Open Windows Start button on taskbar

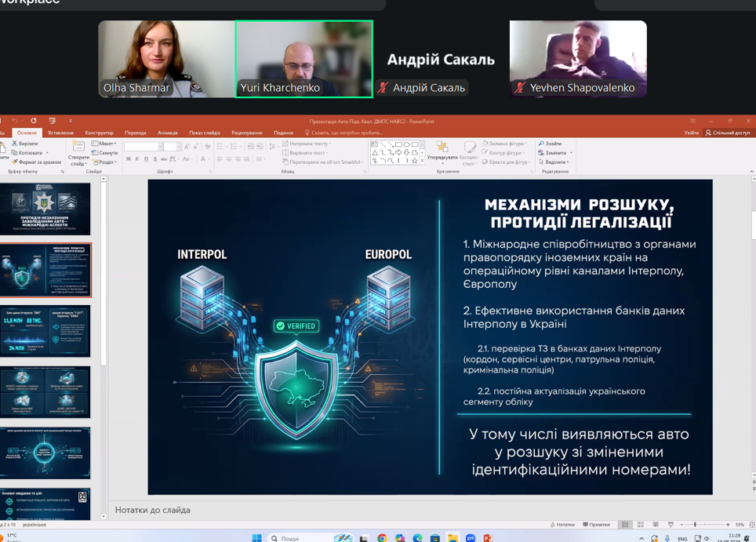click(x=256, y=537)
